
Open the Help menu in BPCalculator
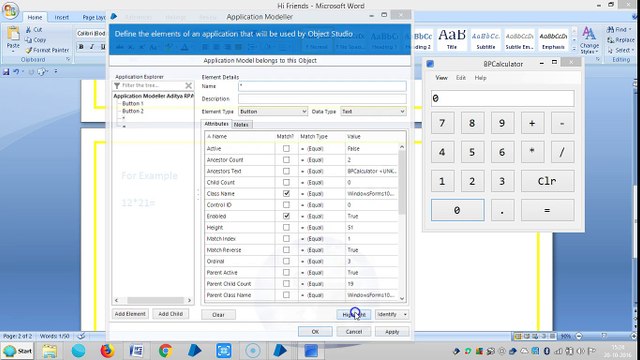click(480, 78)
